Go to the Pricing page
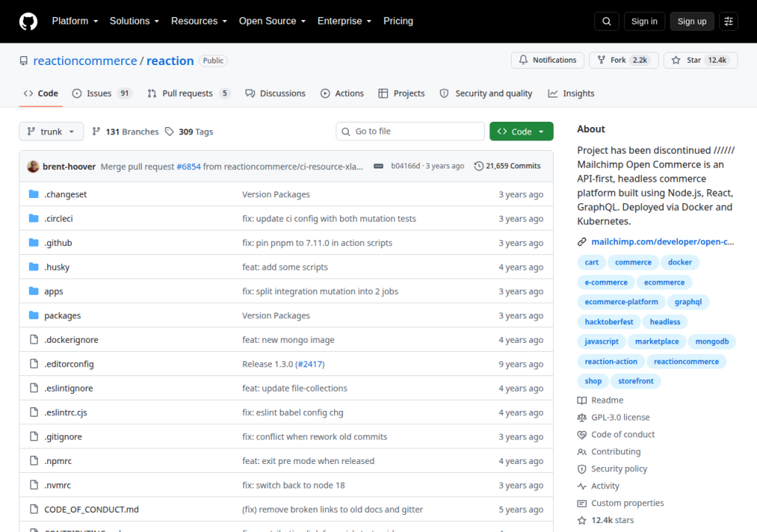The height and width of the screenshot is (532, 757). coord(398,21)
